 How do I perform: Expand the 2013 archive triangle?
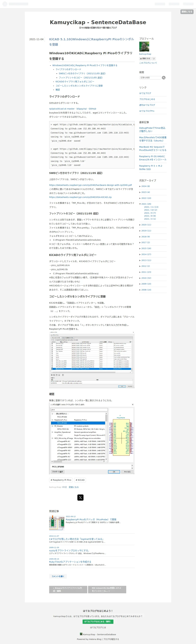140,260
